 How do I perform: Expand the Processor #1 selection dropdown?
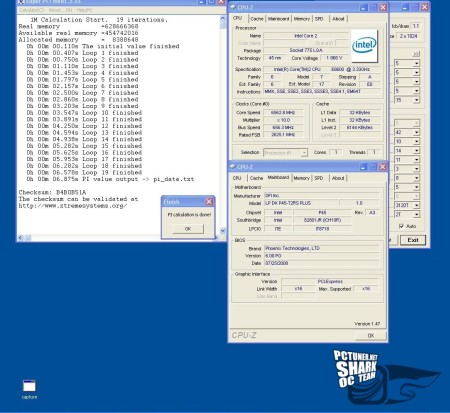coord(285,153)
